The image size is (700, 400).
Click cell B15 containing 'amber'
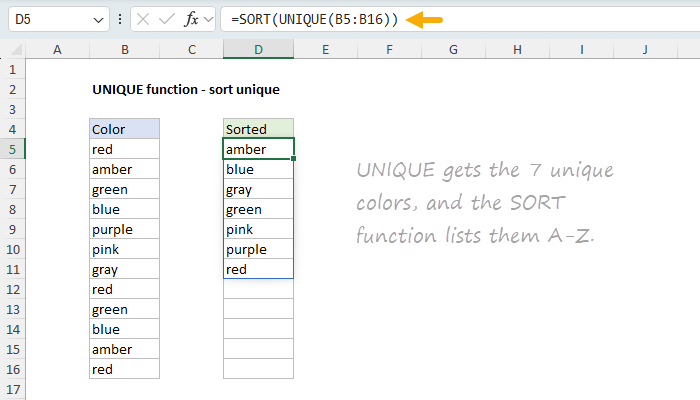(125, 349)
